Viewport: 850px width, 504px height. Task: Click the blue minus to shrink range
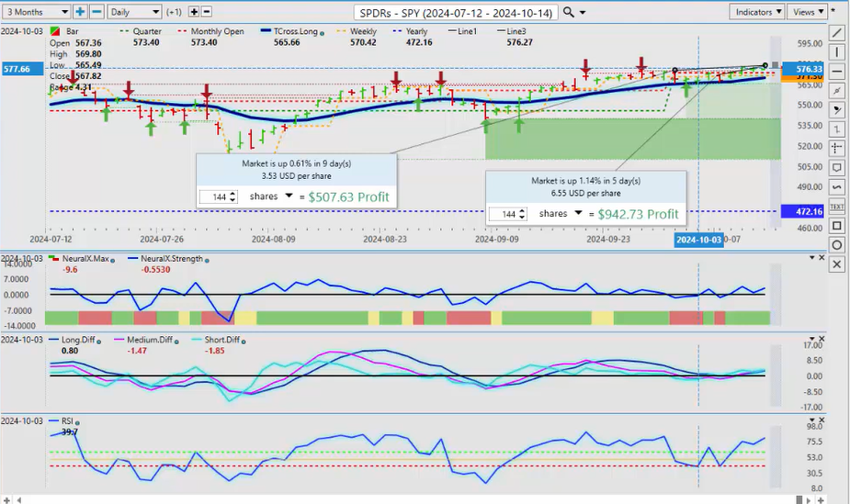96,11
